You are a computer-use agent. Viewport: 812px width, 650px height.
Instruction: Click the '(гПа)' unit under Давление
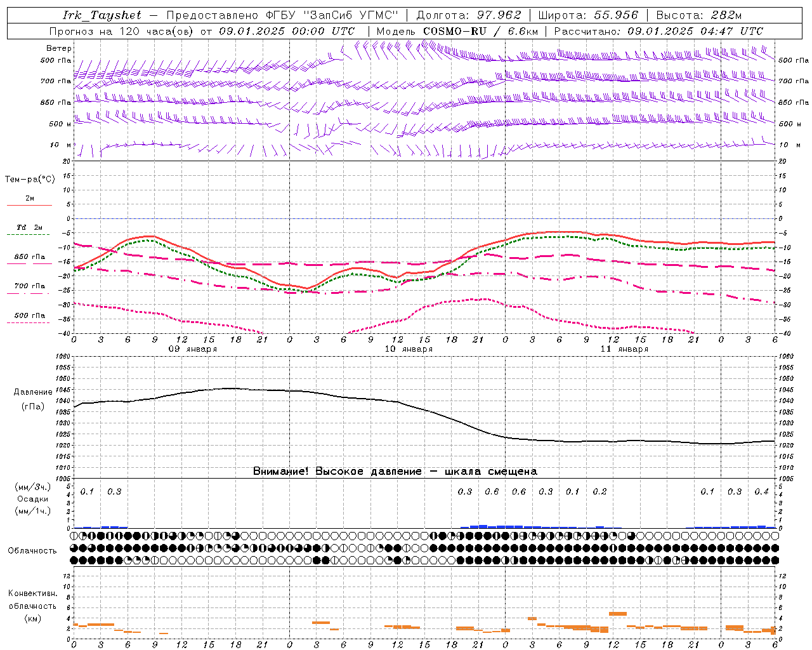33,406
